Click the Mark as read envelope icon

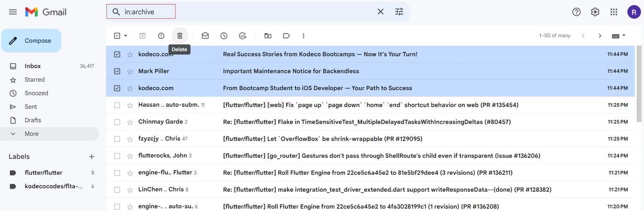coord(205,36)
